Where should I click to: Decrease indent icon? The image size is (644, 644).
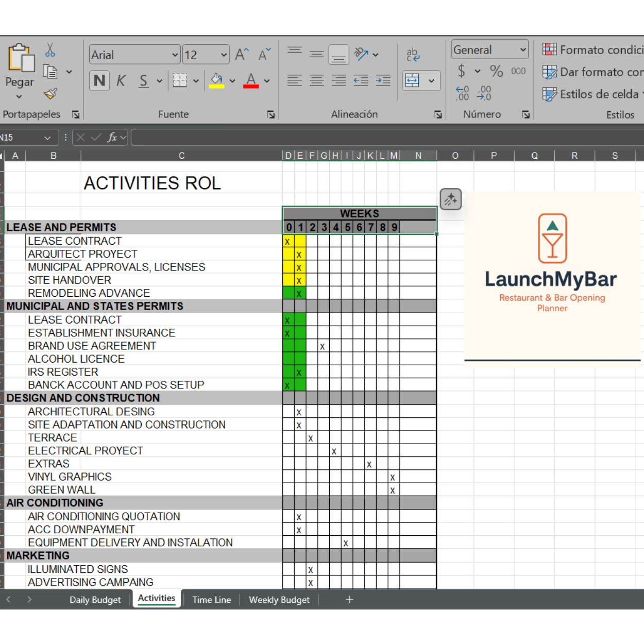361,80
